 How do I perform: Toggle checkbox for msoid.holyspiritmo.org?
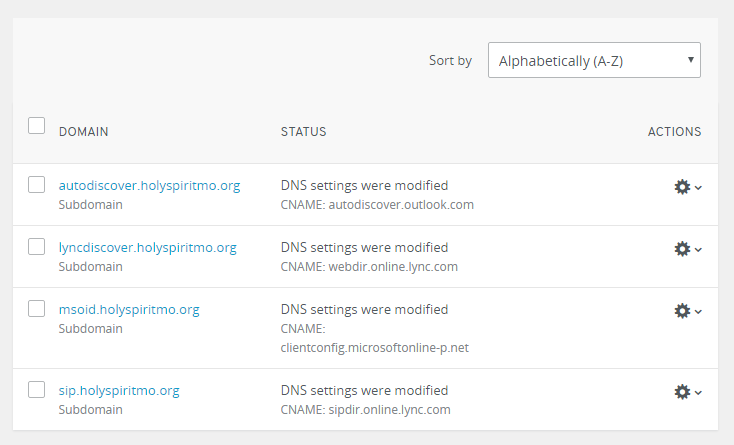(x=37, y=308)
